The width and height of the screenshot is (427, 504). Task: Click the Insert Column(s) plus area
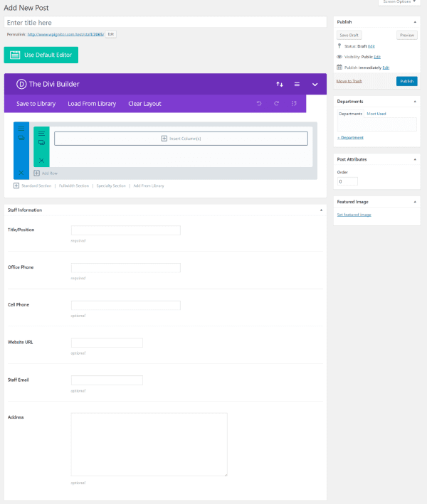[x=181, y=139]
